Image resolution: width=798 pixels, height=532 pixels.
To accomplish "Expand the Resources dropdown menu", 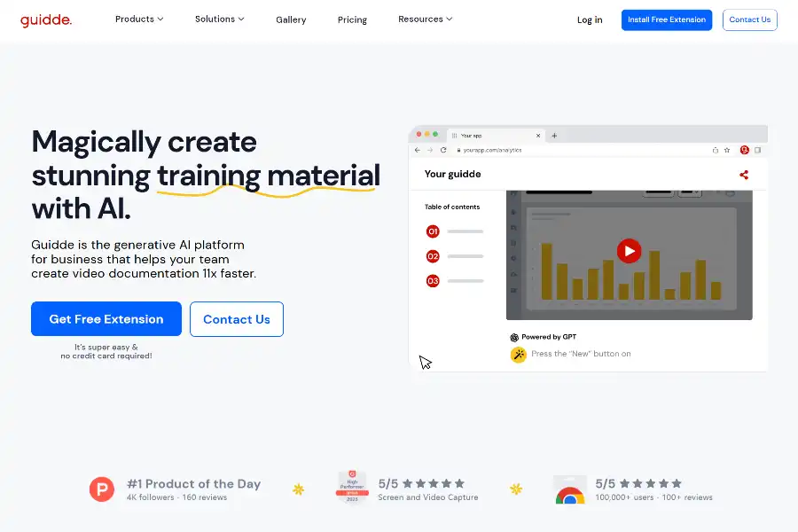I will coord(425,19).
